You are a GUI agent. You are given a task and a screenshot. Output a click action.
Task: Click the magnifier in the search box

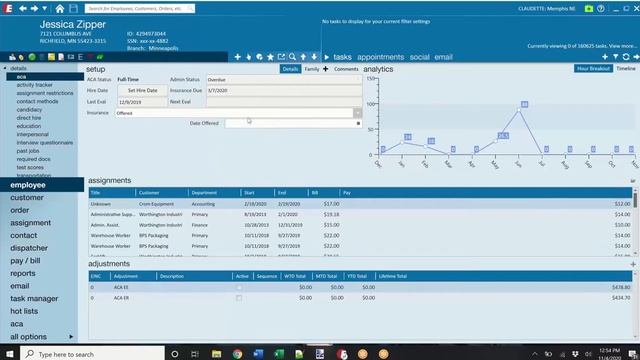tap(191, 8)
